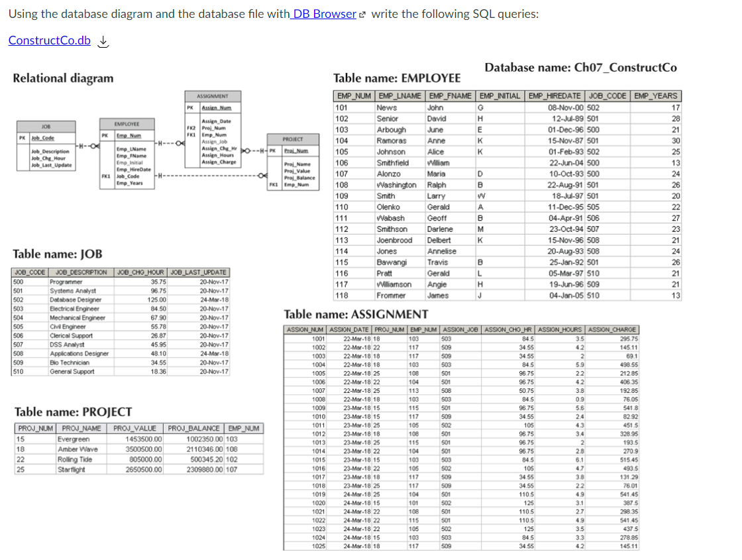Image resolution: width=742 pixels, height=560 pixels.
Task: Click hire date '08-Nov-00'
Action: coord(566,108)
